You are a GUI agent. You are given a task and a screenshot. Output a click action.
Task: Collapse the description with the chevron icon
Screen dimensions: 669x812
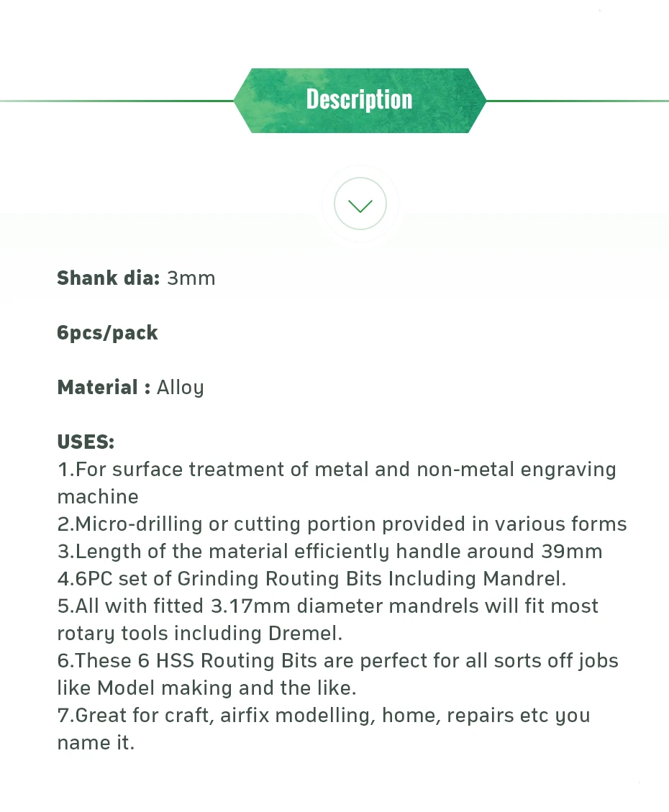(360, 204)
